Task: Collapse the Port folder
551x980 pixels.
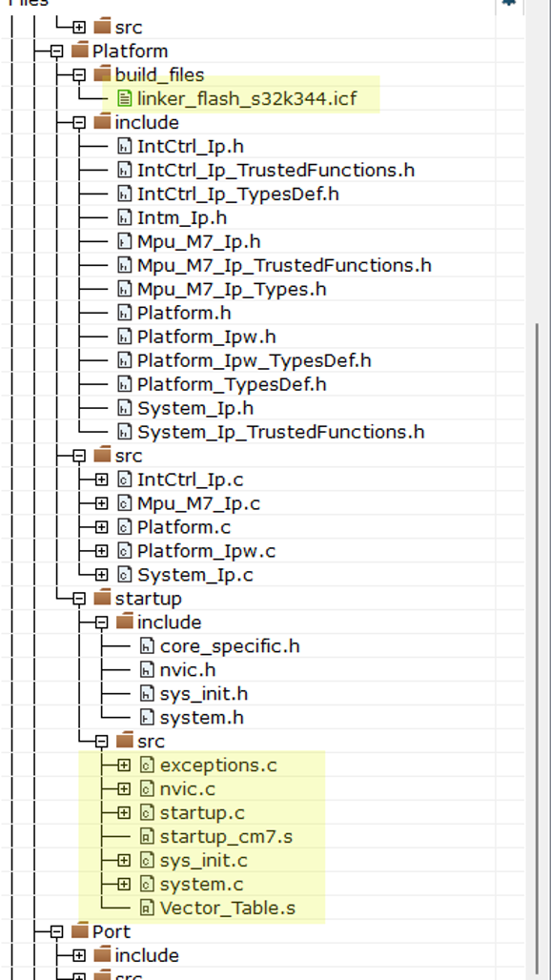Action: point(56,932)
